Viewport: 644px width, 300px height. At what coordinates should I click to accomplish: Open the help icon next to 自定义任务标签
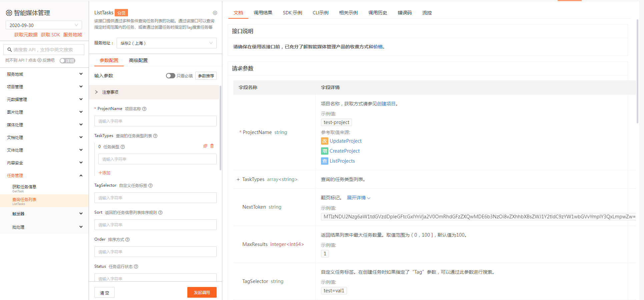150,185
